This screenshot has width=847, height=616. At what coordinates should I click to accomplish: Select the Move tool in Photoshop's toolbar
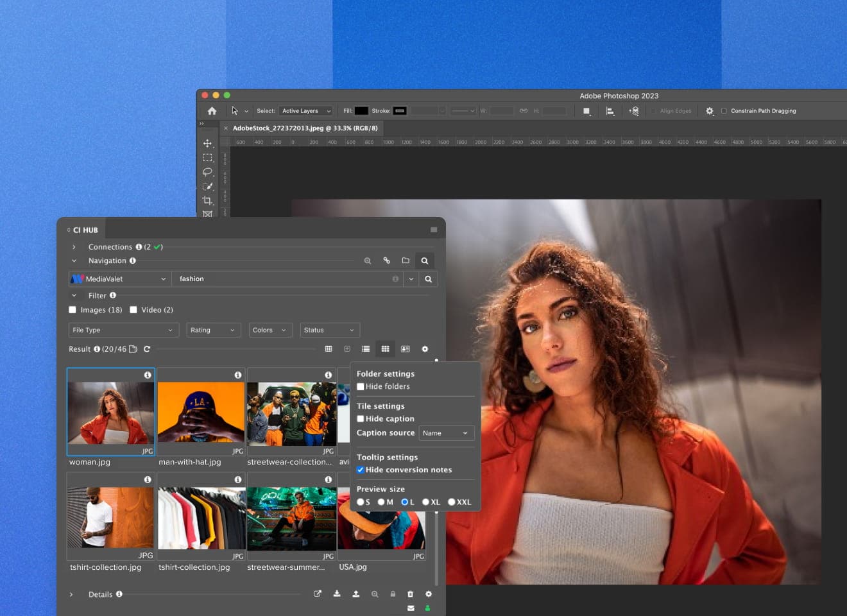(208, 143)
